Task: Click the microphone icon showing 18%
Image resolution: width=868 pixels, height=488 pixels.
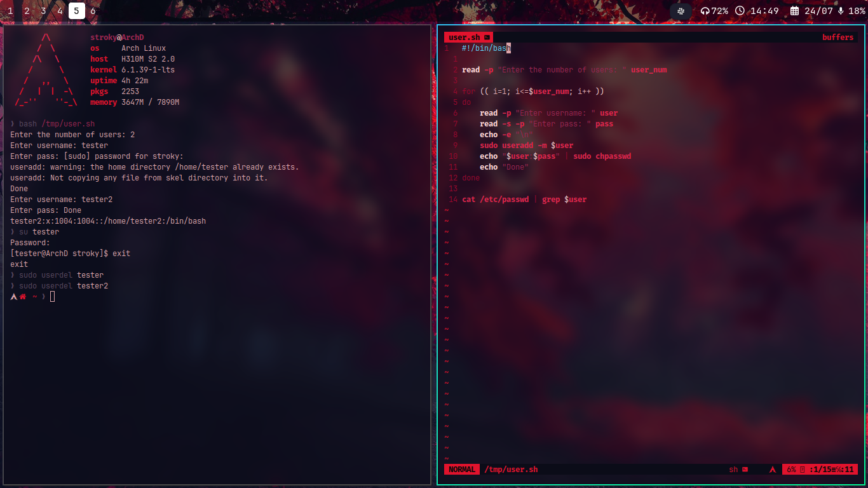Action: coord(841,11)
